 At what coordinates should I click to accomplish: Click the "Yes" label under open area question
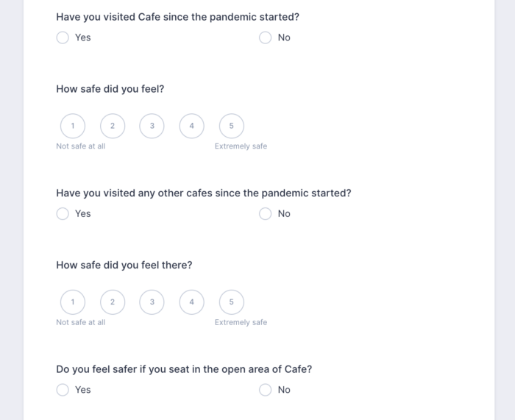pos(83,390)
